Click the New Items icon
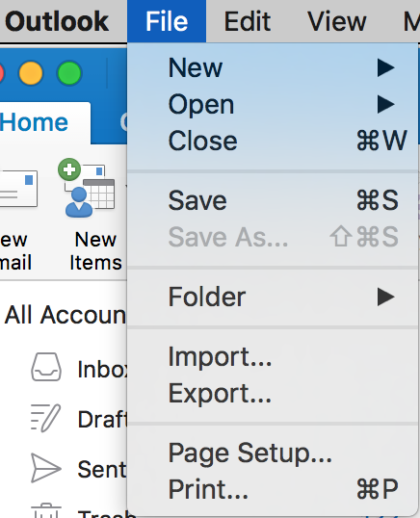The height and width of the screenshot is (518, 420). coord(87,188)
